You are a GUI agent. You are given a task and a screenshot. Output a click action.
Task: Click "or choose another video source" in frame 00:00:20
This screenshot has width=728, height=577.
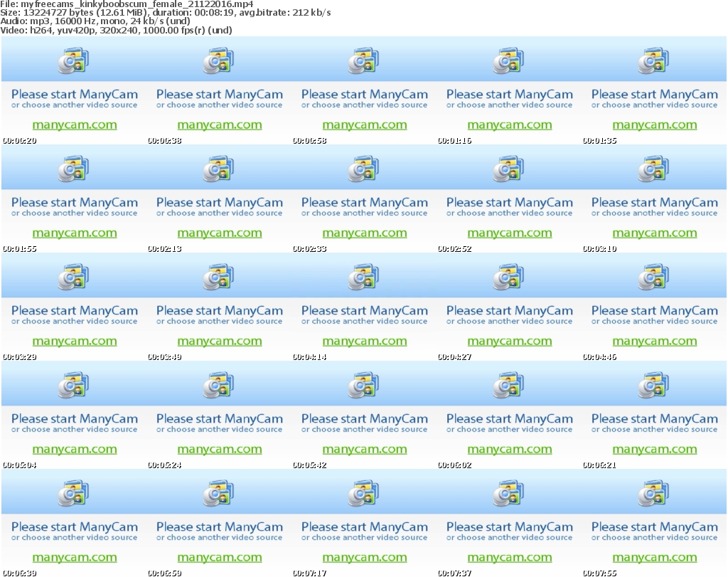click(x=74, y=105)
